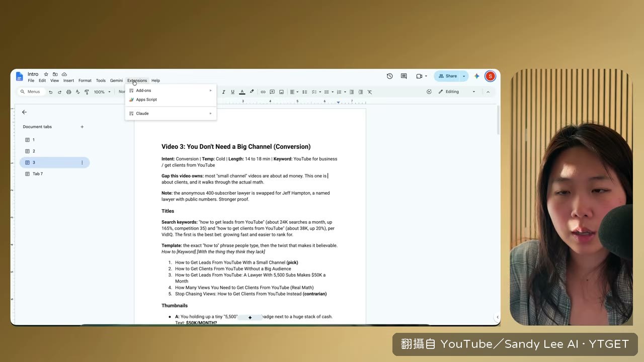Open the Gemini menu
Screen dimensions: 644x362
point(116,80)
